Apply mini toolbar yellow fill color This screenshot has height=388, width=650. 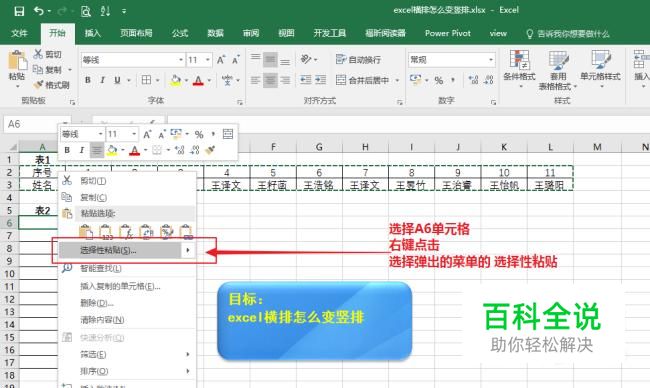tap(112, 150)
